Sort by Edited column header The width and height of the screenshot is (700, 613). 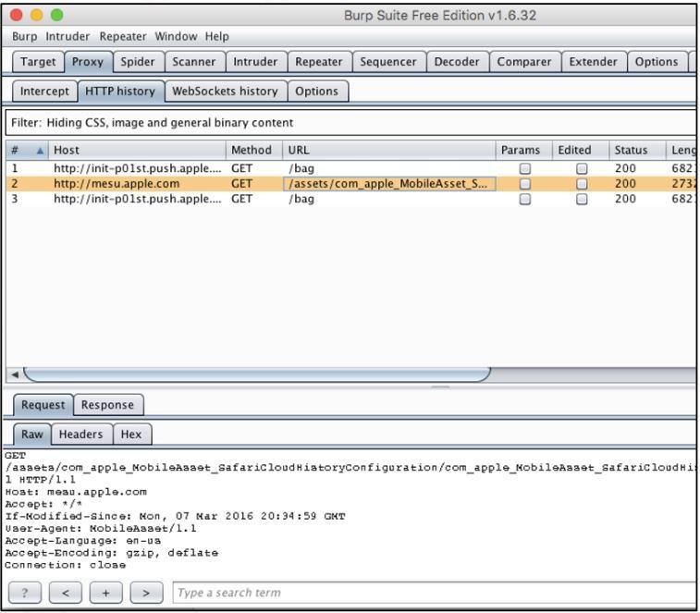581,151
